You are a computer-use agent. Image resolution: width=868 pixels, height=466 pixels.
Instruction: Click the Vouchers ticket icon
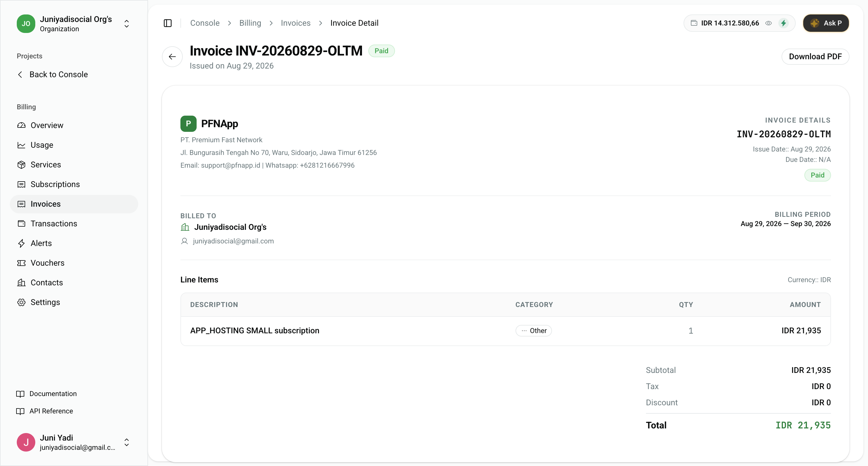click(x=21, y=263)
